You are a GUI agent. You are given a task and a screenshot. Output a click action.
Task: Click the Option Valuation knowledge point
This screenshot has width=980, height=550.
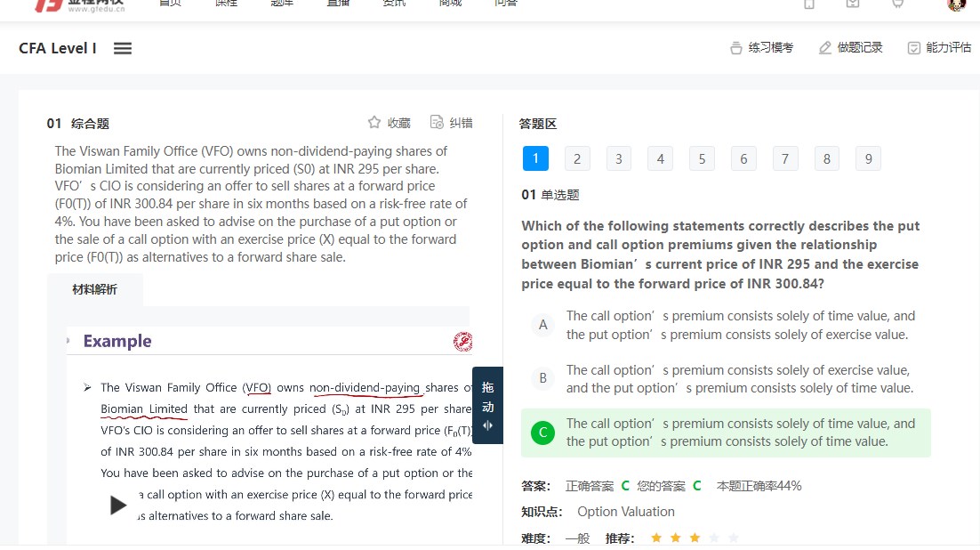pos(626,512)
